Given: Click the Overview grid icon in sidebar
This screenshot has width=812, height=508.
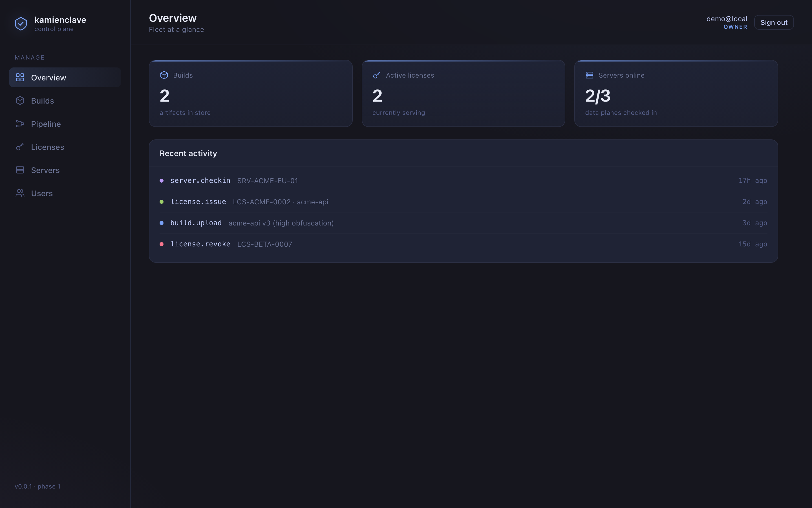Looking at the screenshot, I should 20,77.
